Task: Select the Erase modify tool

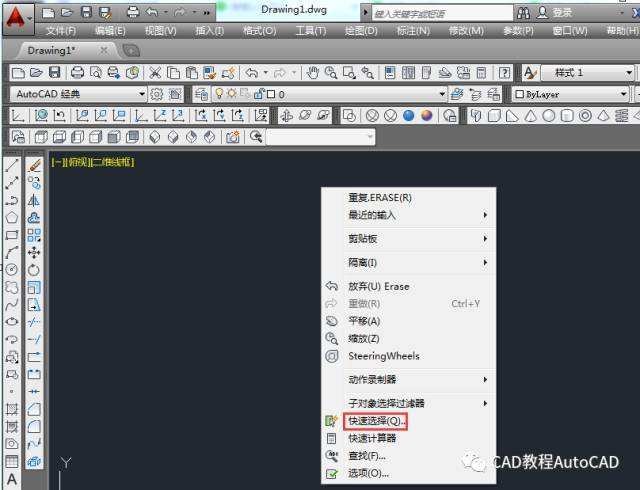Action: [34, 165]
